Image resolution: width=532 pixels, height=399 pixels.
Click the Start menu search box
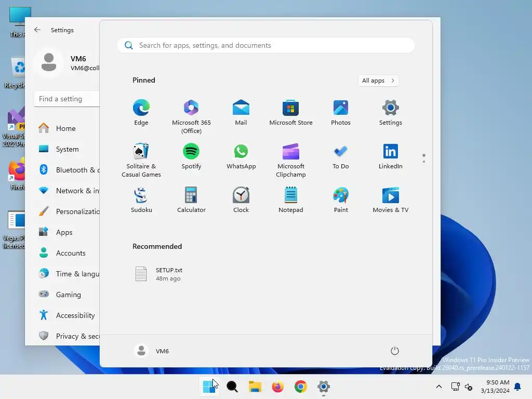pyautogui.click(x=265, y=46)
